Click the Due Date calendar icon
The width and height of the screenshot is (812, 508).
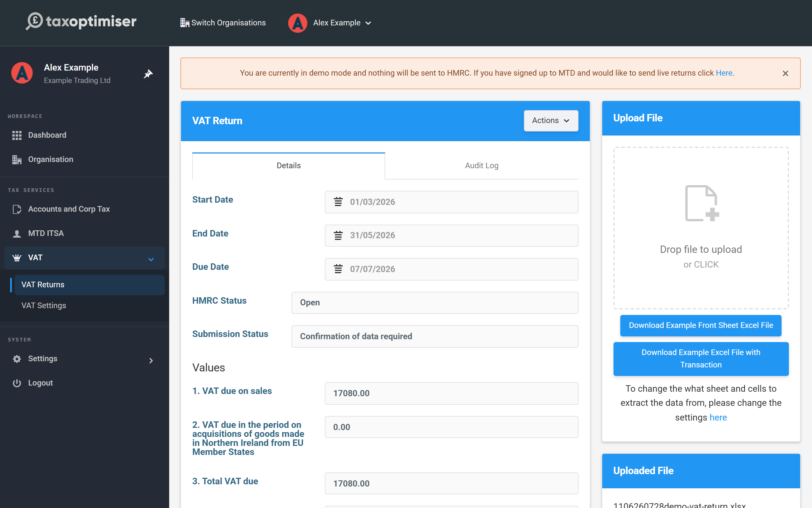tap(338, 269)
